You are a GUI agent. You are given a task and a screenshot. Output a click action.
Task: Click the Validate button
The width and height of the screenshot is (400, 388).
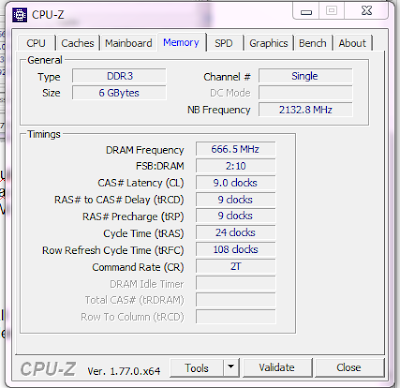277,368
